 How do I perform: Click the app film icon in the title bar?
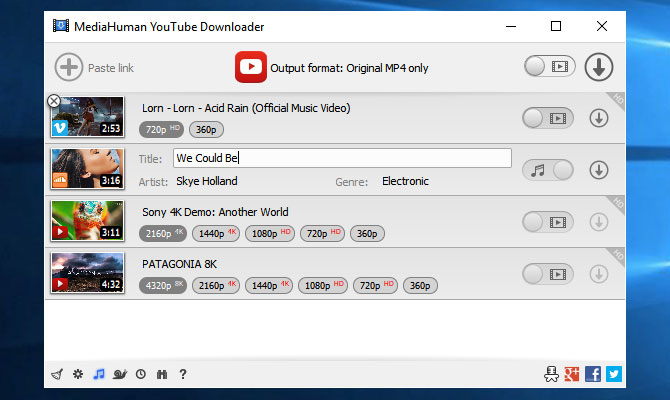pos(61,26)
